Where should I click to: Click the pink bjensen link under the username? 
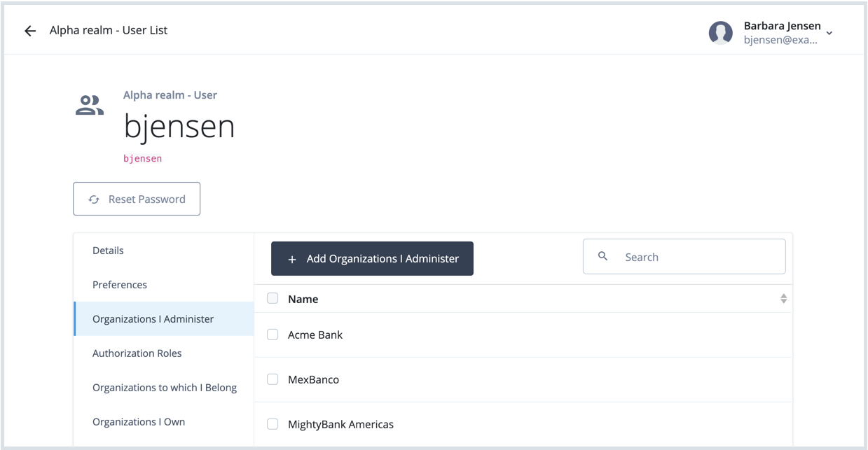point(142,158)
